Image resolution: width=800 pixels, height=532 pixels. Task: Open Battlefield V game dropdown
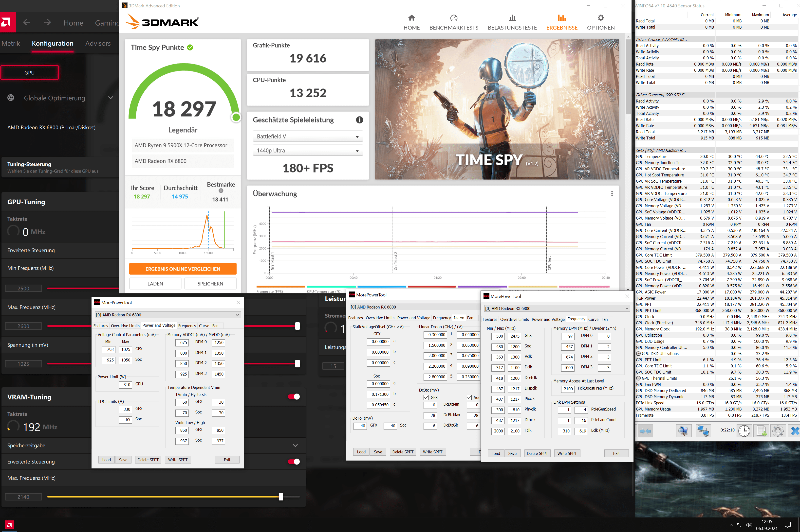click(308, 137)
